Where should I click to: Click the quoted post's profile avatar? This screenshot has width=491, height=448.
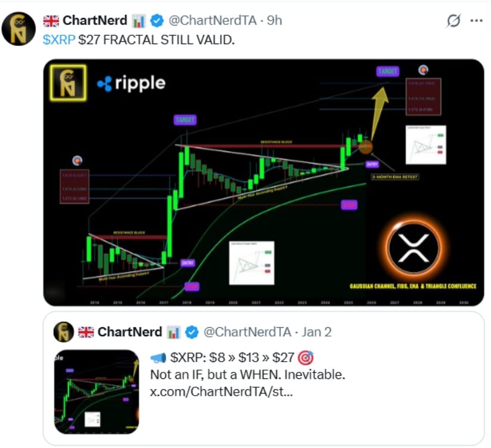[x=63, y=332]
